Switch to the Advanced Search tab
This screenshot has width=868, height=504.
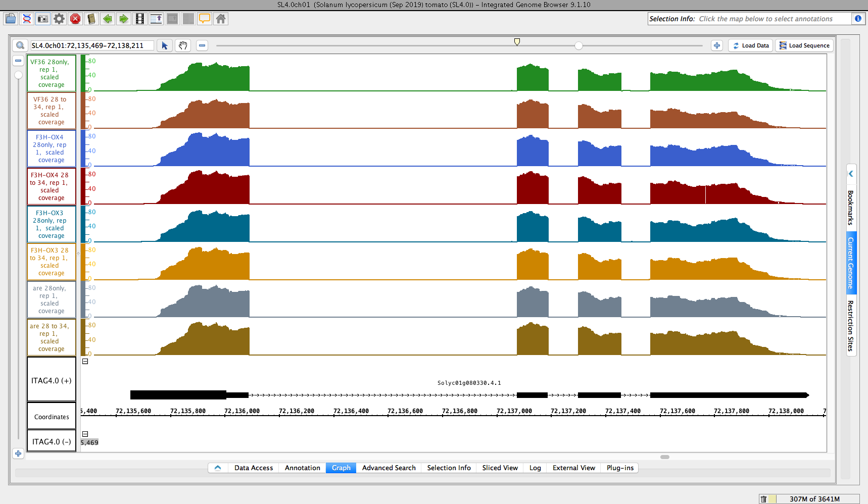pos(389,468)
